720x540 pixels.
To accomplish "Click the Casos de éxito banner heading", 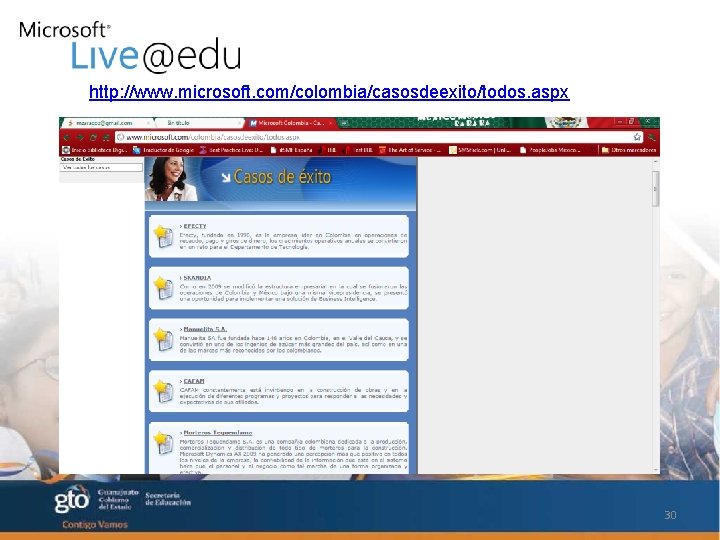I will coord(282,177).
